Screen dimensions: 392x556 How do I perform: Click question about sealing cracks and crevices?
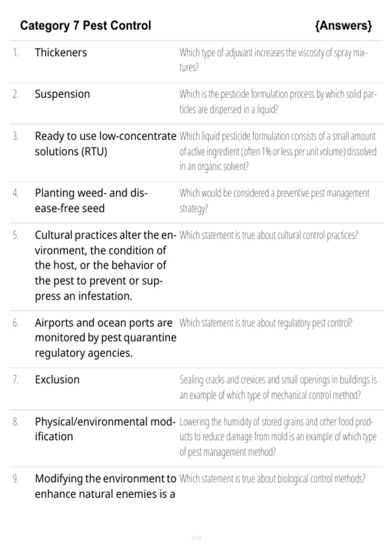[278, 387]
